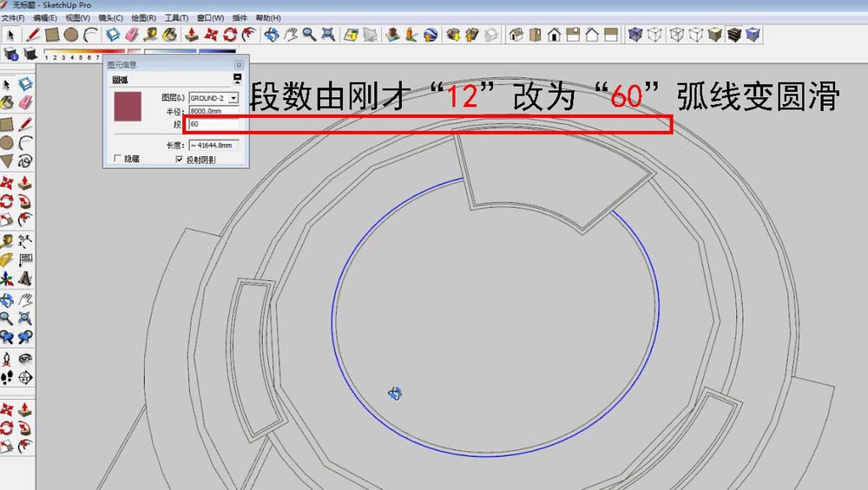Activate the Walk footprints tool
This screenshot has width=868, height=490.
7,378
